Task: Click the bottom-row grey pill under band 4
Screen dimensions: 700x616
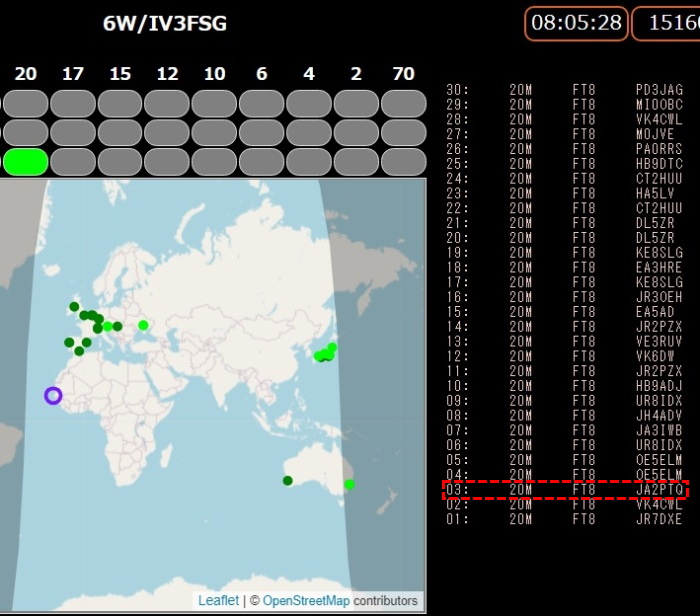Action: point(309,162)
